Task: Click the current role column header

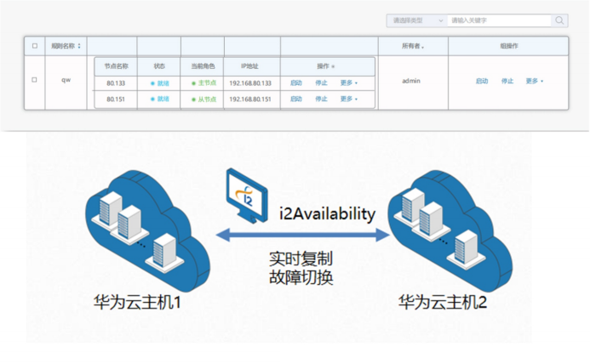Action: point(203,66)
